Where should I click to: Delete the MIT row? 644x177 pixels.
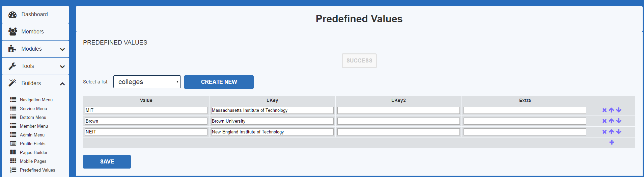coord(604,110)
